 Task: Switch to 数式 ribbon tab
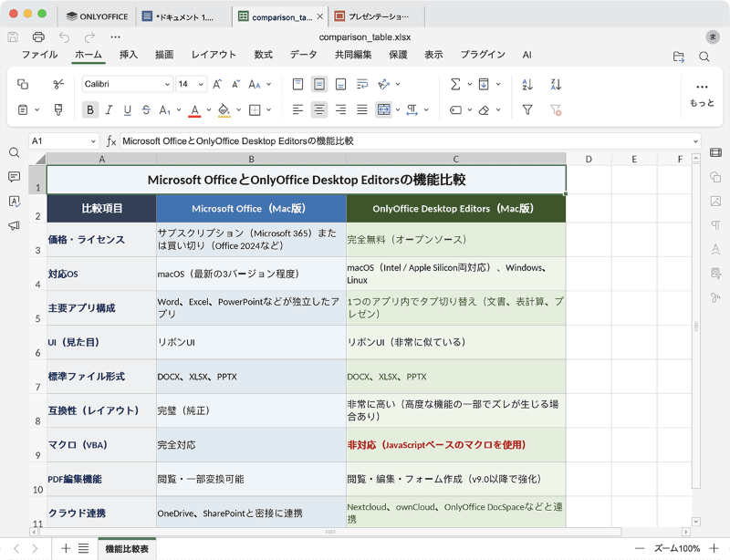coord(263,55)
